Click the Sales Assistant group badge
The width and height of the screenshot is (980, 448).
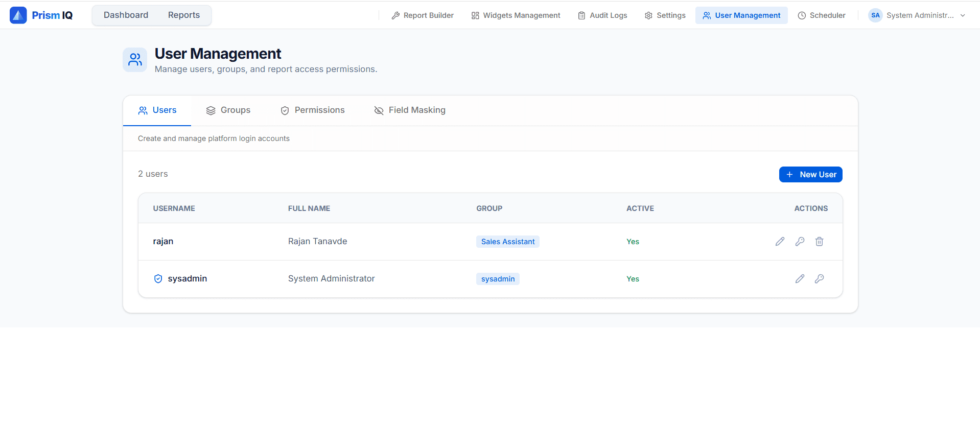click(508, 242)
